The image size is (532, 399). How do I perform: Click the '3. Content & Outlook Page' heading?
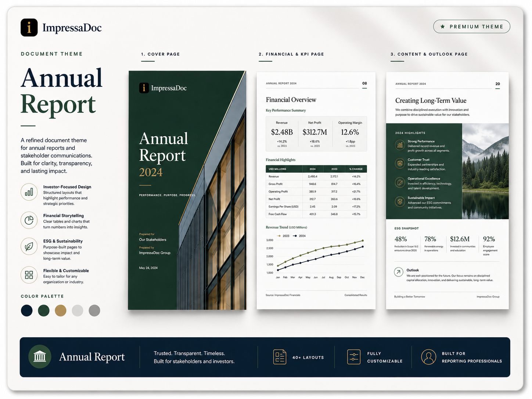coord(429,54)
